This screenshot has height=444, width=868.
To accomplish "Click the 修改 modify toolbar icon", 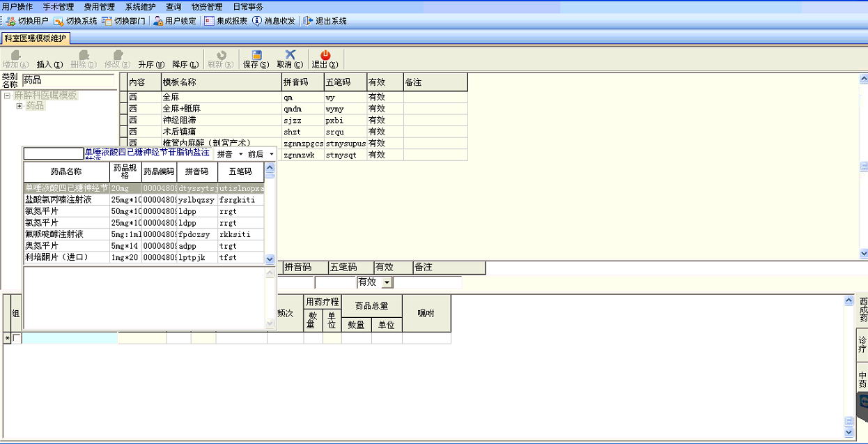I will coord(117,54).
